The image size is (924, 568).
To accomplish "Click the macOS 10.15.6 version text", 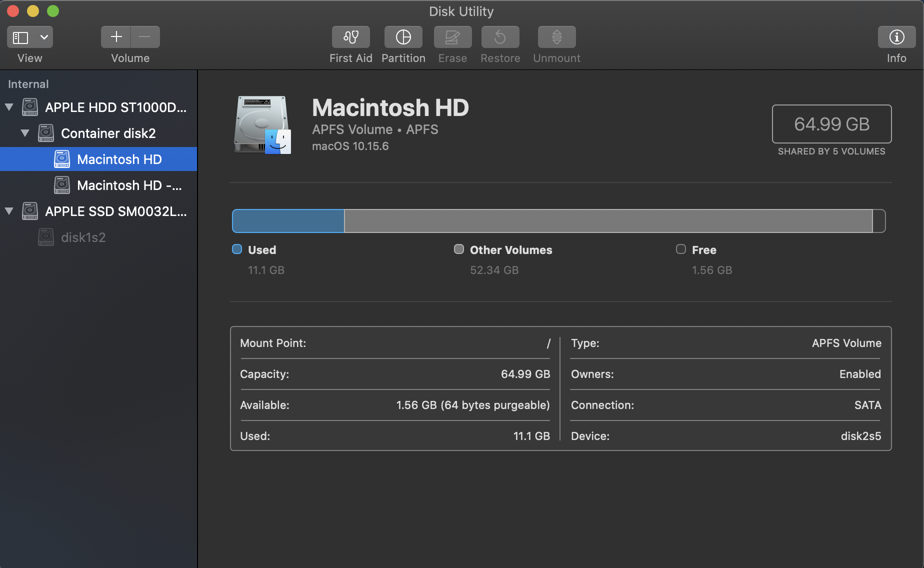I will click(350, 146).
